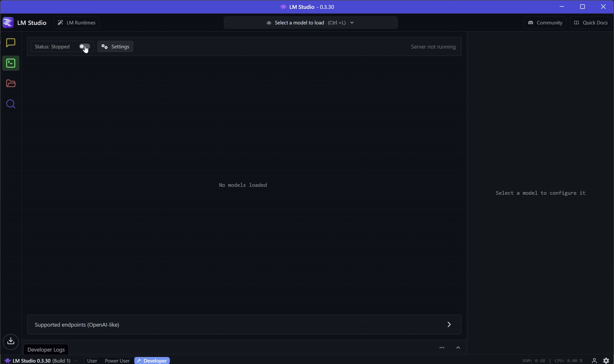Open the Downloads icon at bottom-left
The height and width of the screenshot is (364, 614).
[x=11, y=341]
